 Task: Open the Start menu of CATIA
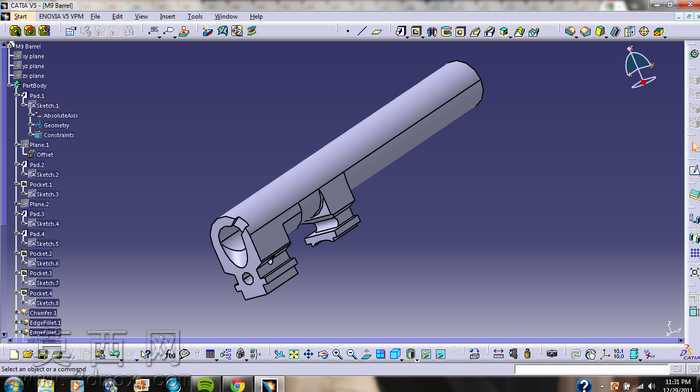20,17
